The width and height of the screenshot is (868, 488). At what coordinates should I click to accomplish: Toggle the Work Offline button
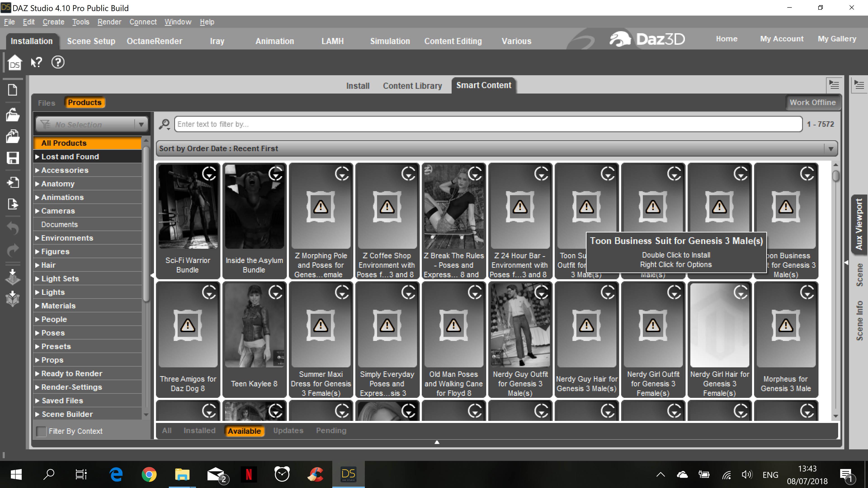point(812,102)
